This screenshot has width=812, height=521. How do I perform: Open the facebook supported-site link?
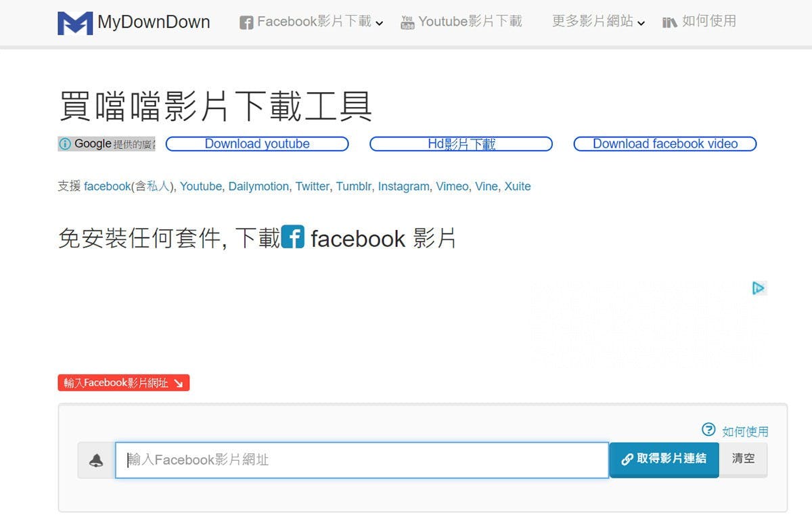click(107, 187)
